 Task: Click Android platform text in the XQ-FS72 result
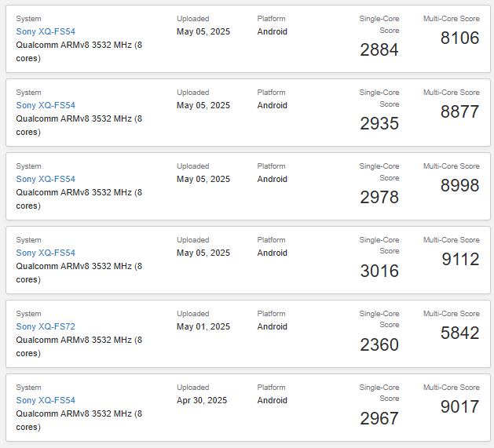coord(273,326)
